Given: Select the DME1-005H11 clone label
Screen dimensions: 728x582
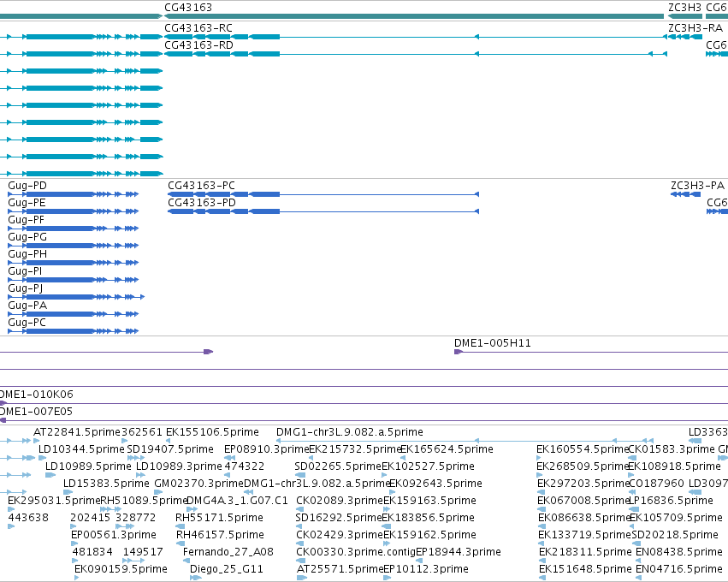Looking at the screenshot, I should 492,343.
